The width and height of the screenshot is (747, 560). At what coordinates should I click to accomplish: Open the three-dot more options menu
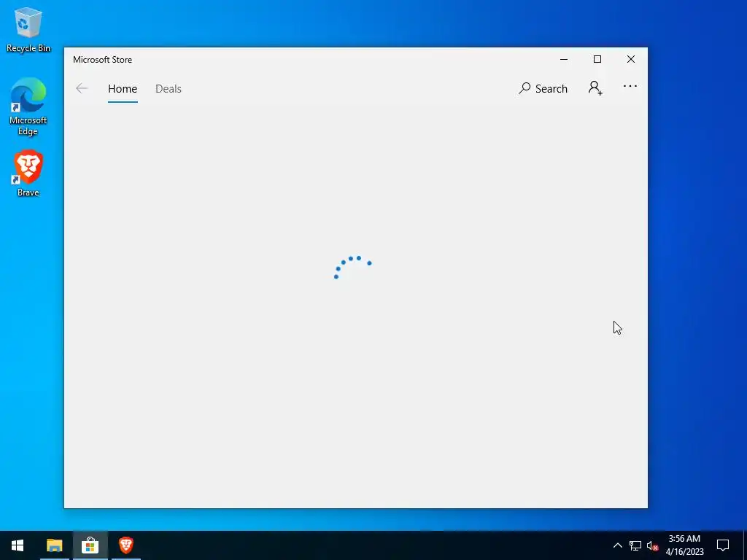pyautogui.click(x=630, y=86)
